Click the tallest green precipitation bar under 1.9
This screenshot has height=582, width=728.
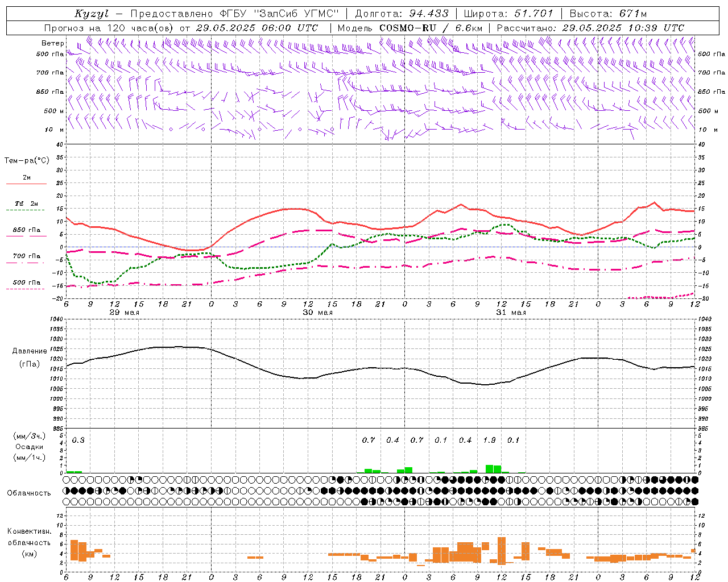[x=490, y=469]
